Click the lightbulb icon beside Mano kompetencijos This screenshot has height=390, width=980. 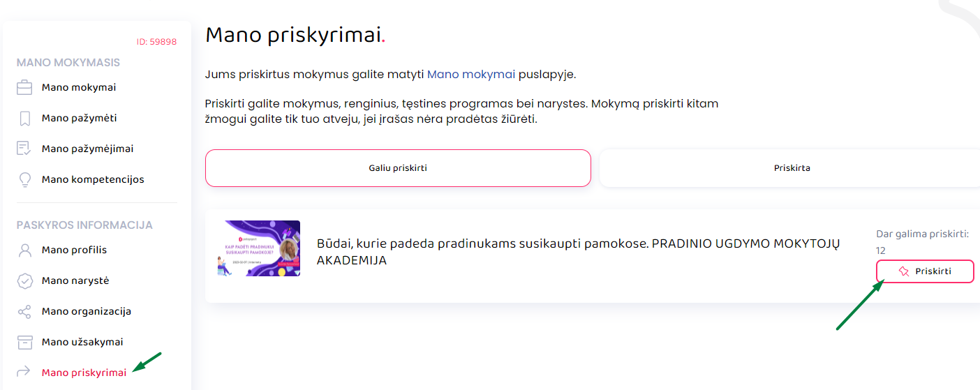(x=25, y=180)
